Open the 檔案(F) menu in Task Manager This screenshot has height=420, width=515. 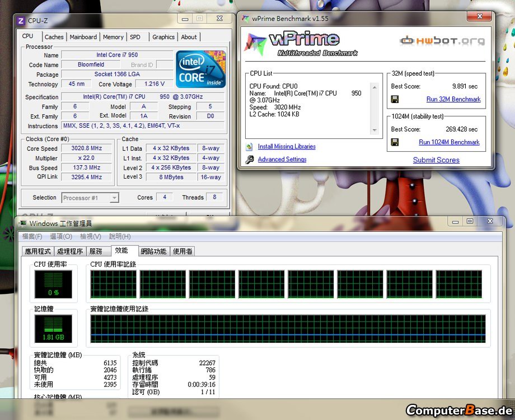click(32, 237)
